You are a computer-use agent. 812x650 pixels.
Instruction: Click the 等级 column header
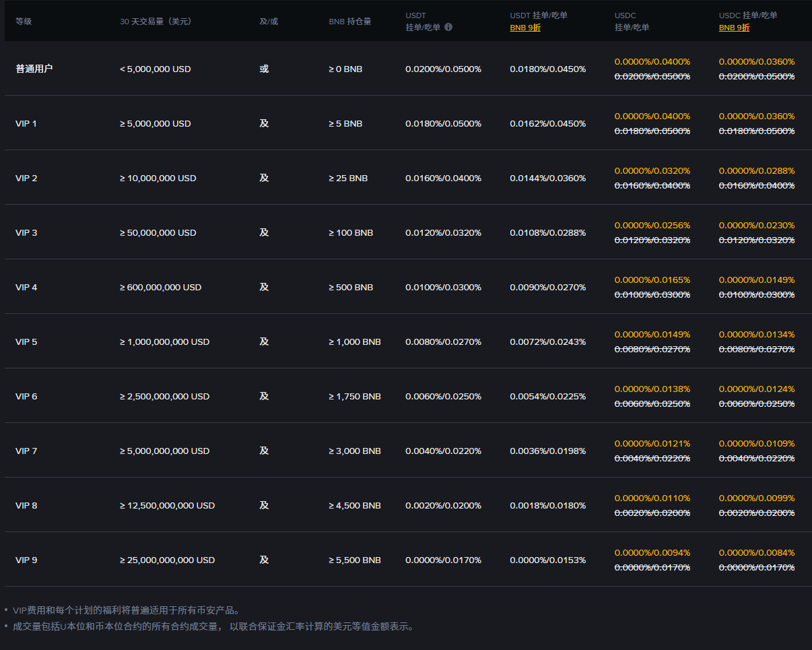click(x=24, y=21)
